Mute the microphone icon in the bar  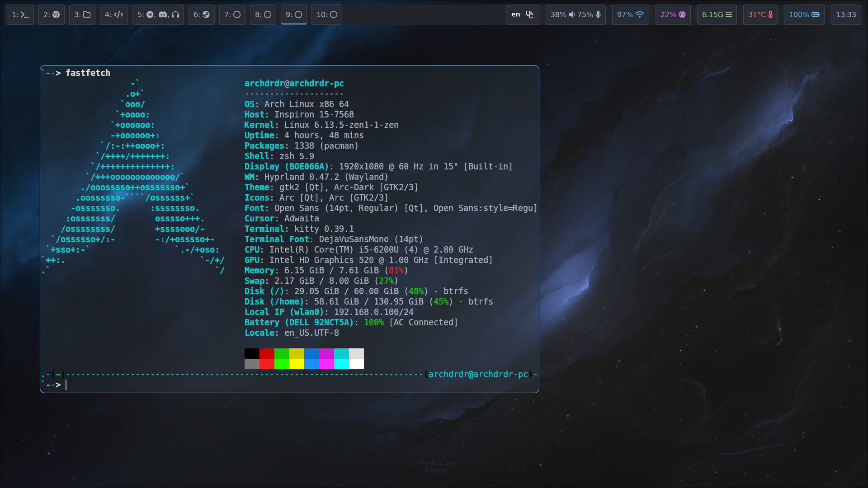[x=598, y=14]
